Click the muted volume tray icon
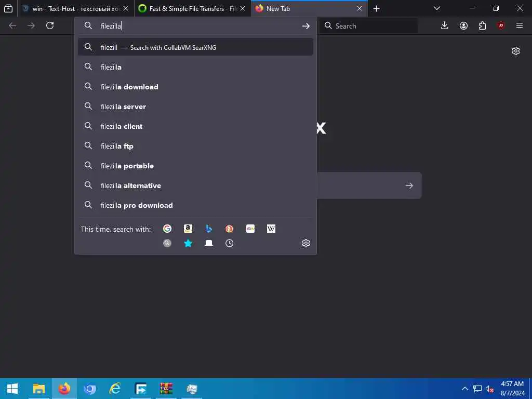532x399 pixels. click(489, 389)
